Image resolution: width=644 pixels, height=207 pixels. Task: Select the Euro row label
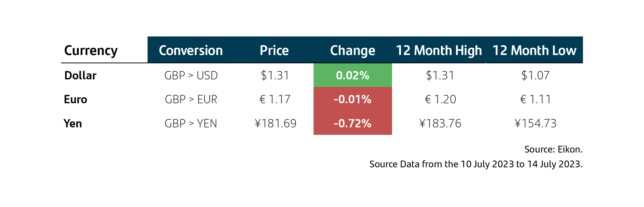click(x=76, y=99)
